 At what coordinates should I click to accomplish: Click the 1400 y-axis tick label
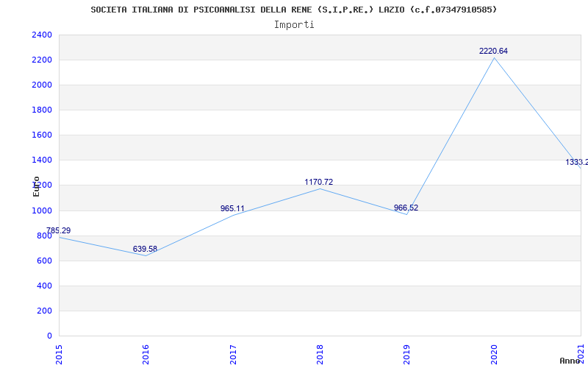point(42,160)
